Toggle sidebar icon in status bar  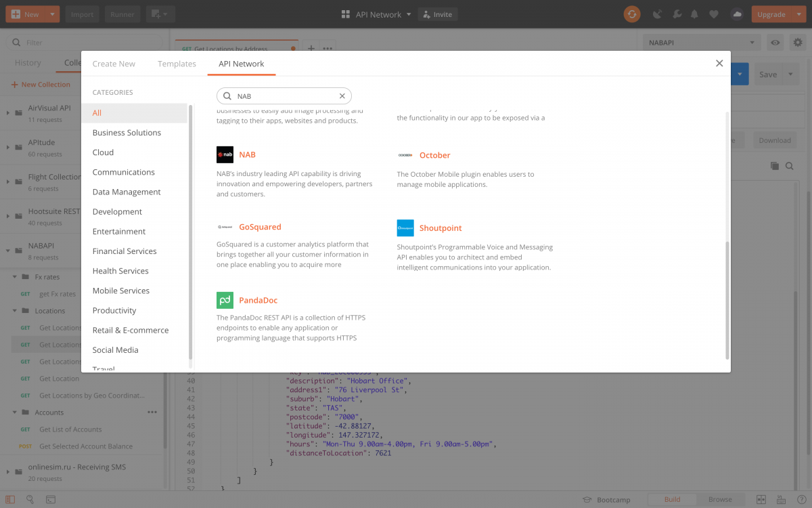tap(10, 499)
